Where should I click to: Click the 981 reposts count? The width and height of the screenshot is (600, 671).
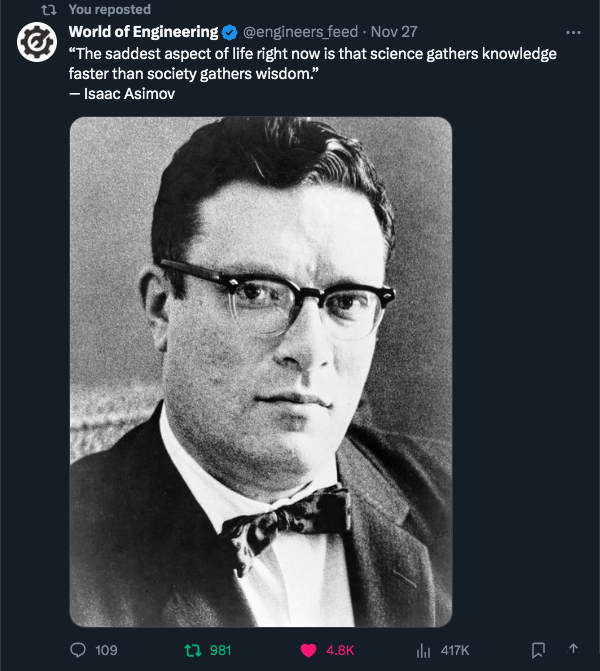(x=220, y=650)
